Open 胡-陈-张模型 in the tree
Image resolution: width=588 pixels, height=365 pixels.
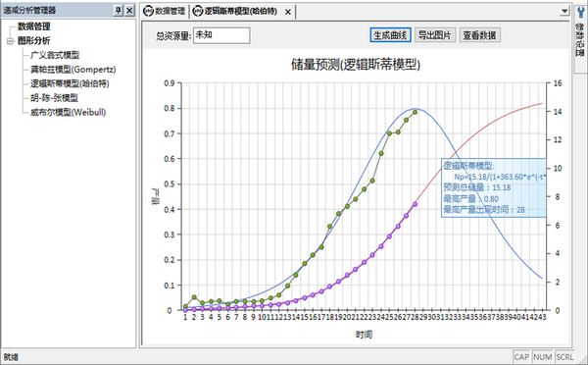pyautogui.click(x=54, y=98)
